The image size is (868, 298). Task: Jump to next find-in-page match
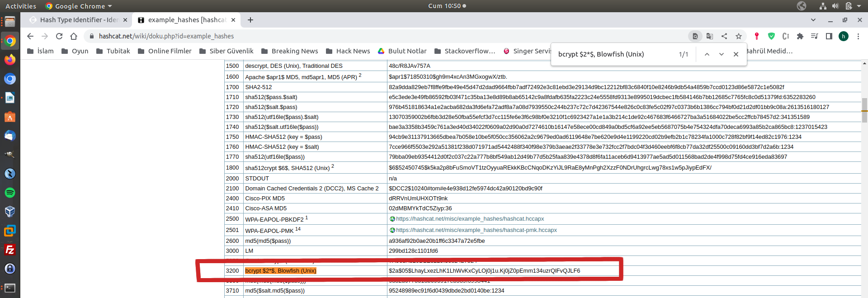click(722, 54)
